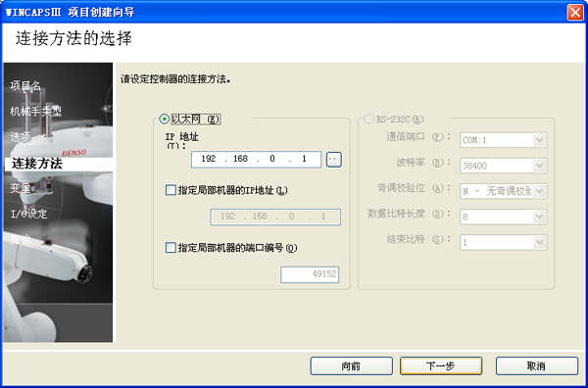Click the 波特率 (B) label
Screen dimensions: 588x388
click(x=423, y=163)
